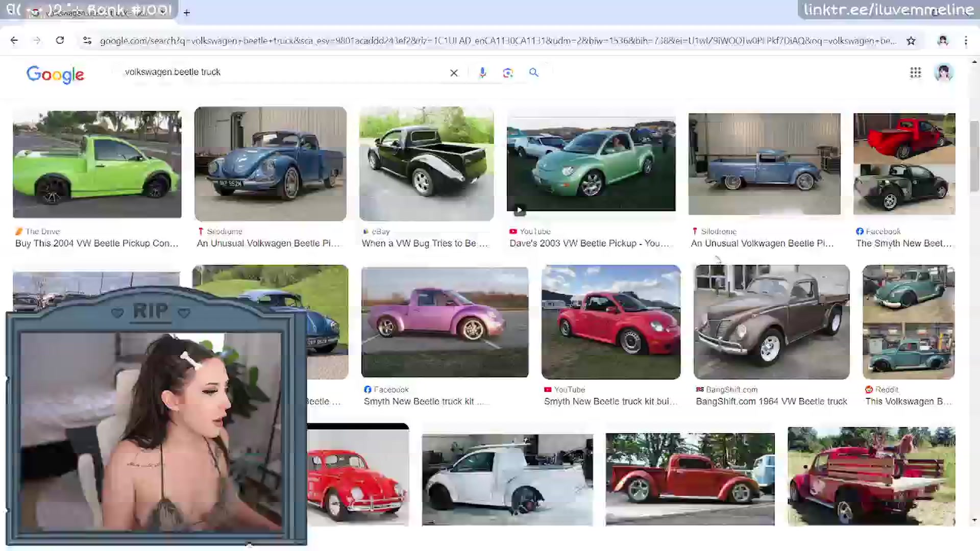Image resolution: width=980 pixels, height=551 pixels.
Task: Open a new browser tab
Action: click(x=187, y=13)
